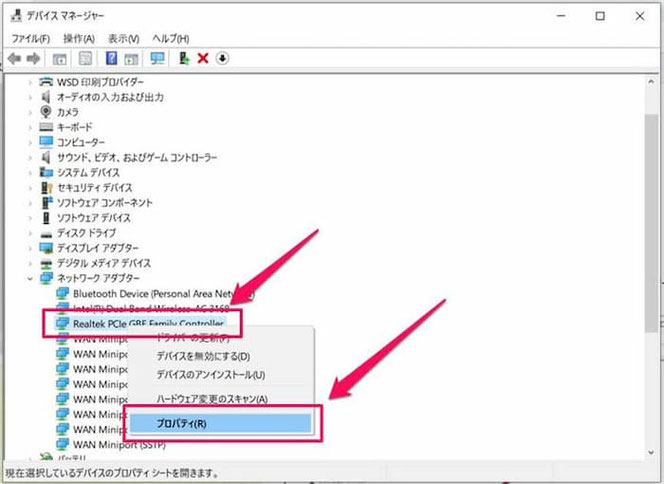Expand the ディスク ドライブ category
Screen dimensions: 664x484
click(30, 233)
